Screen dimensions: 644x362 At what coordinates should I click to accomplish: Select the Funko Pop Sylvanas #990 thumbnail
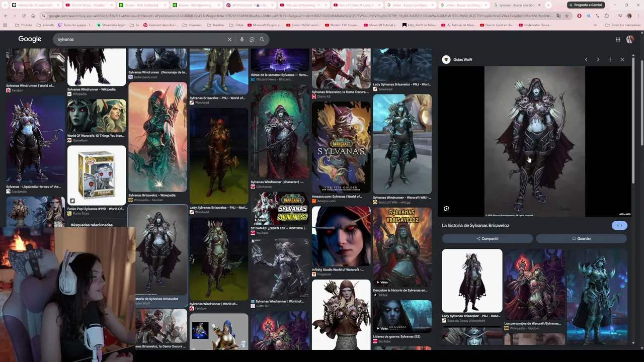tap(97, 175)
